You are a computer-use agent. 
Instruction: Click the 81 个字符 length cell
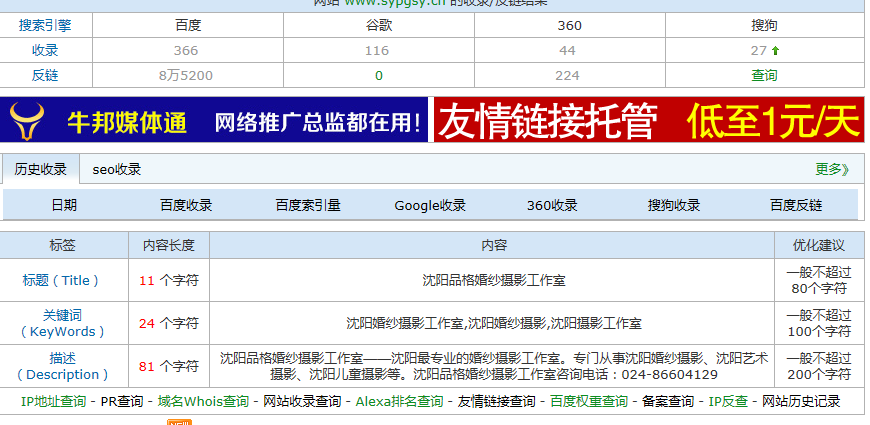[x=169, y=366]
